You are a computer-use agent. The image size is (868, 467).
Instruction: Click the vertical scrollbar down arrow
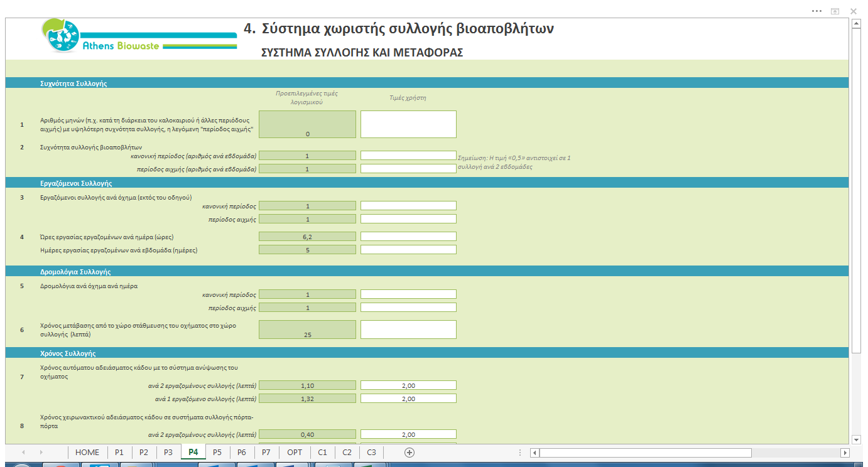855,439
